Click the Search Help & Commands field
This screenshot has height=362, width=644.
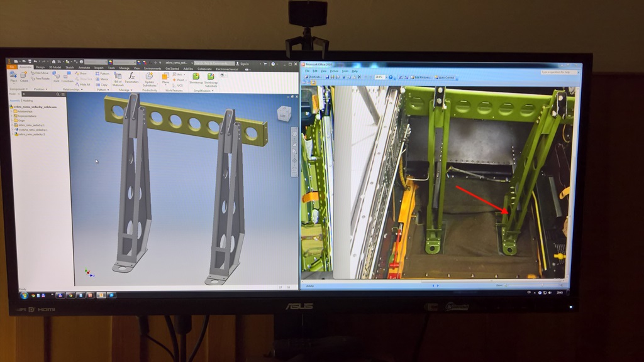214,63
